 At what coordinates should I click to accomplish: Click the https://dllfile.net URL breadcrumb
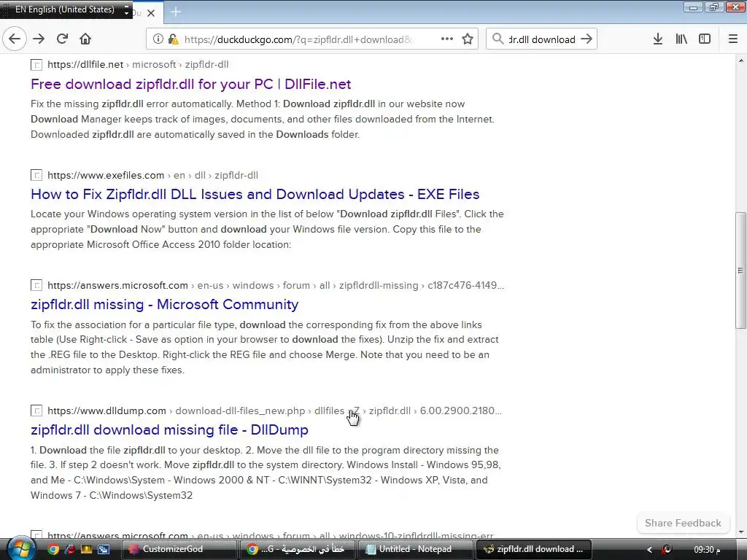[85, 65]
